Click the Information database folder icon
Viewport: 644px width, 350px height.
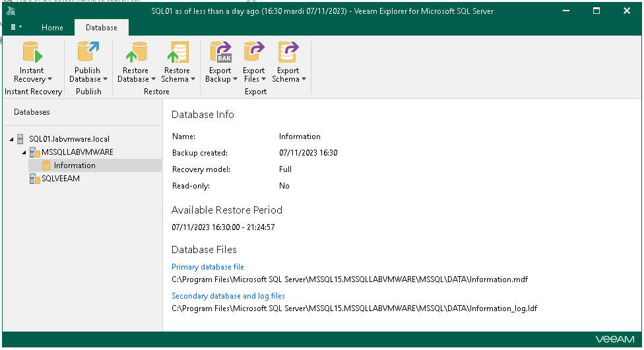(x=46, y=165)
